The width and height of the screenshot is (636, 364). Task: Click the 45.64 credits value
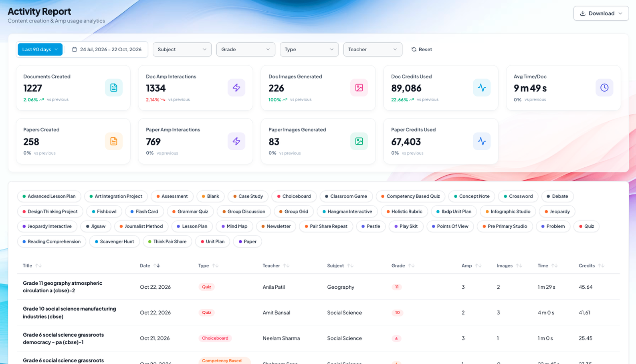586,287
